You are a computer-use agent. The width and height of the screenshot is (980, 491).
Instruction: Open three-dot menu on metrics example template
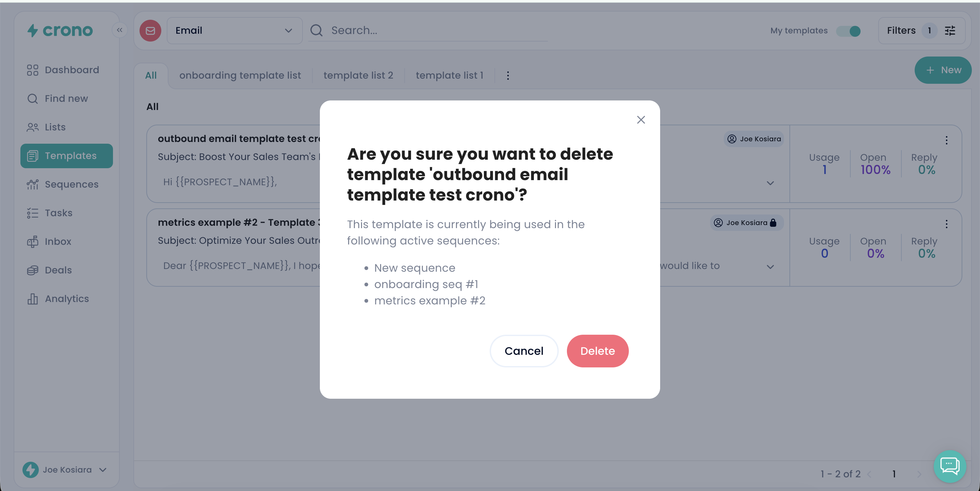pos(947,224)
